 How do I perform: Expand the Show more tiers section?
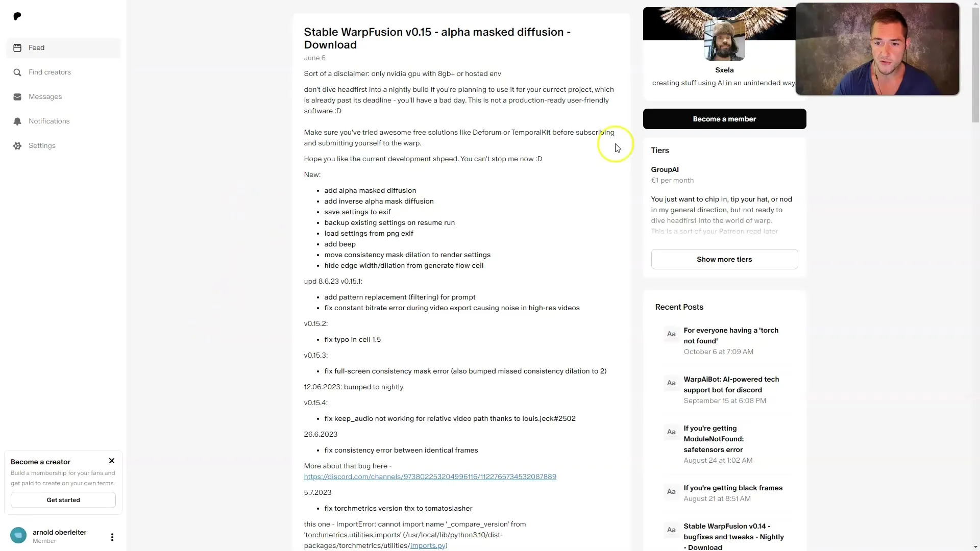point(725,259)
